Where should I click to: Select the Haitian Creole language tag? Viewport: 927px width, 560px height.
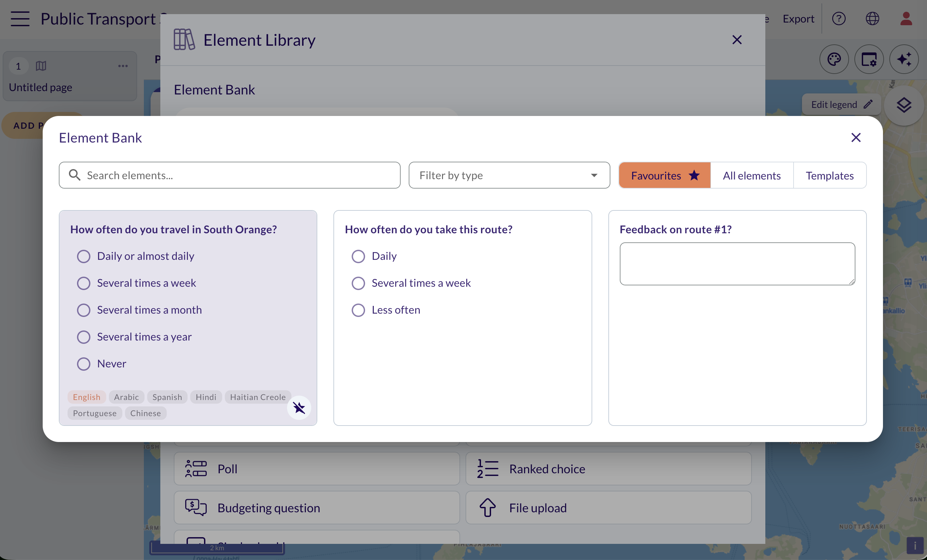click(258, 397)
